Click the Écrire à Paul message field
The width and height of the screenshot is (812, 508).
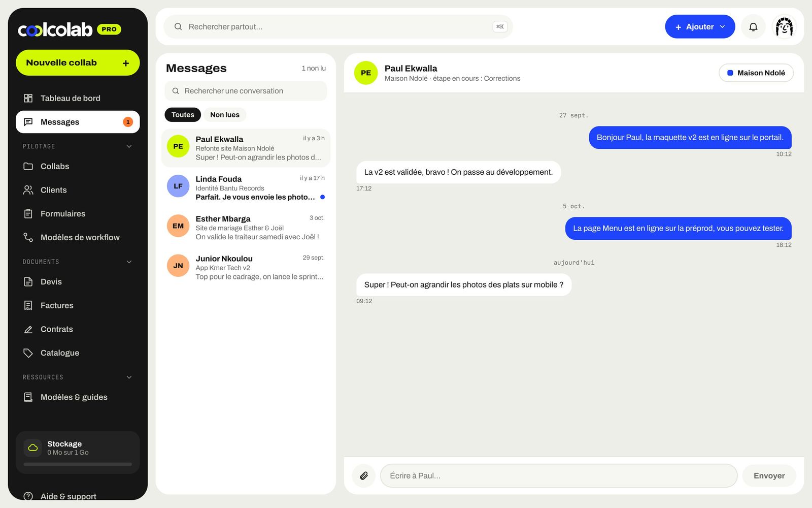558,476
